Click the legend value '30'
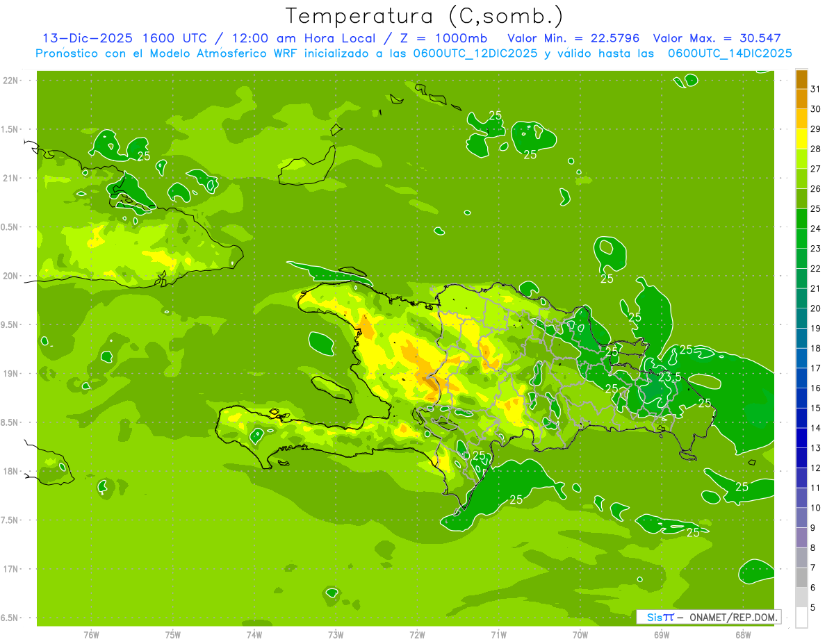The image size is (834, 644). point(816,109)
